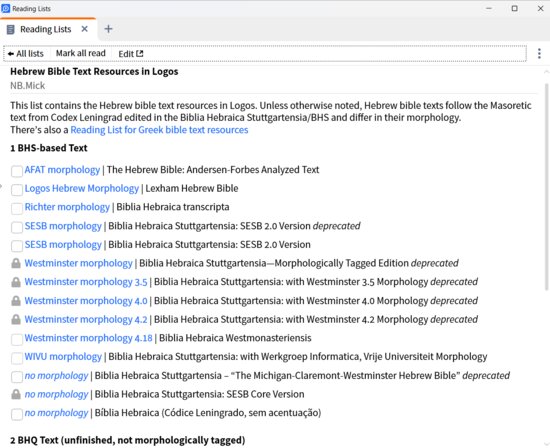Image resolution: width=550 pixels, height=448 pixels.
Task: Click lock icon beside Westminster morphology 4.2
Action: pyautogui.click(x=16, y=320)
